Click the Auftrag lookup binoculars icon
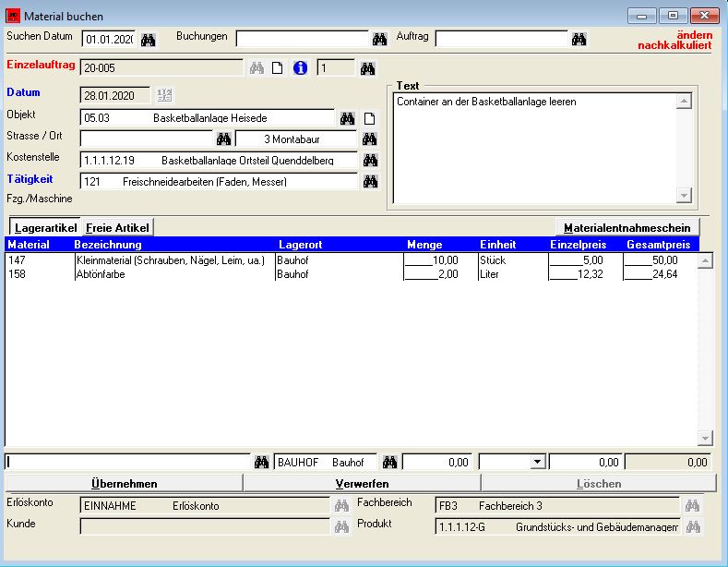The height and width of the screenshot is (567, 728). tap(579, 39)
